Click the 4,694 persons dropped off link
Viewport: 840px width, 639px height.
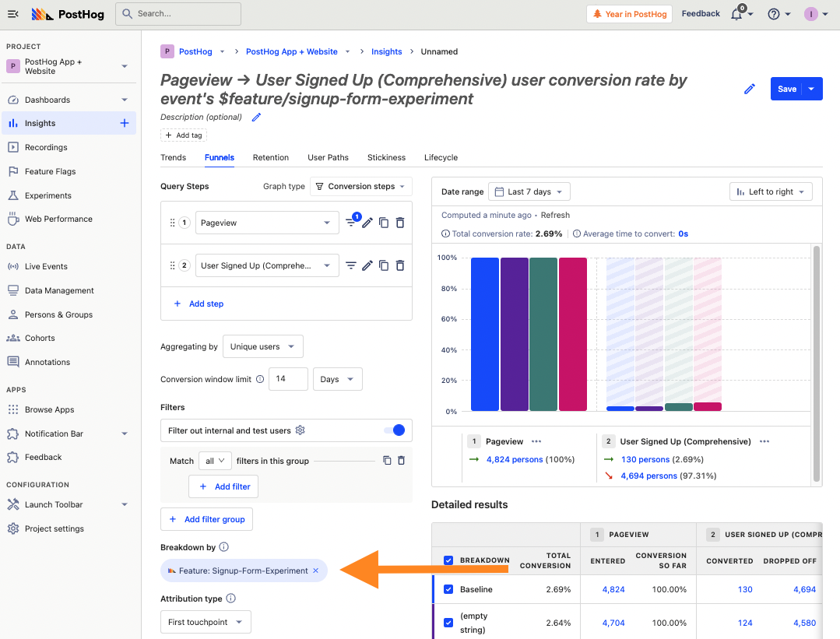tap(649, 476)
